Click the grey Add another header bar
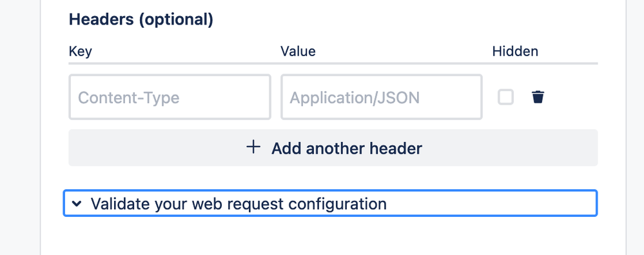Screen dimensions: 644x255 coord(333,148)
